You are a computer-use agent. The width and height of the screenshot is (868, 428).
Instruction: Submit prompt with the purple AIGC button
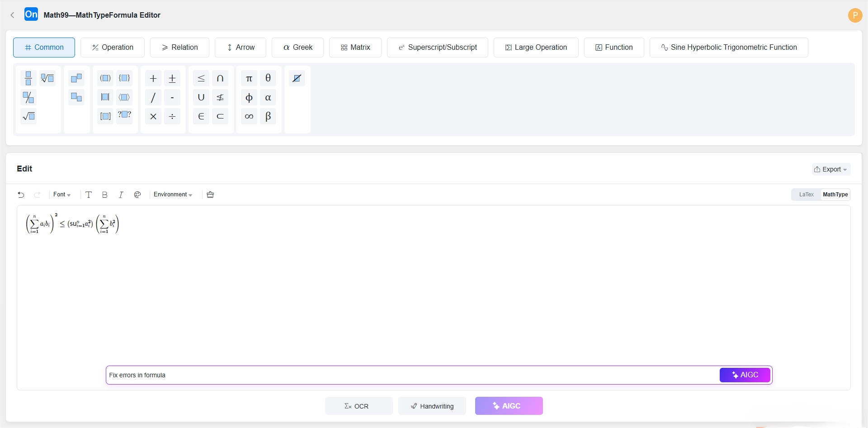coord(745,375)
